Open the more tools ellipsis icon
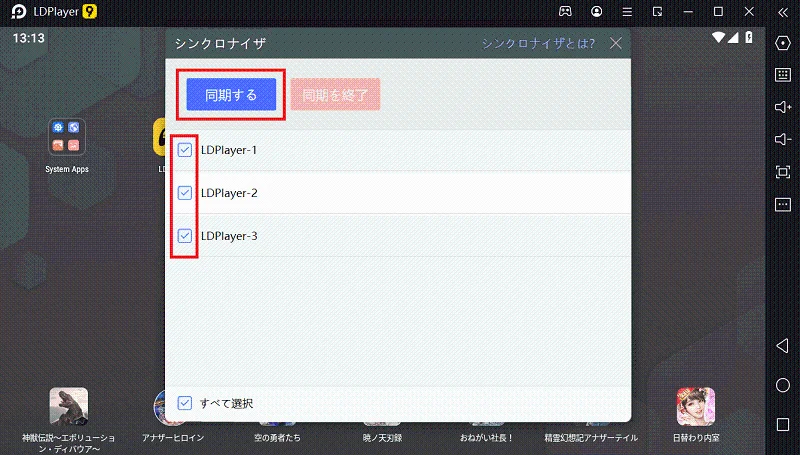This screenshot has height=455, width=800. click(x=783, y=205)
